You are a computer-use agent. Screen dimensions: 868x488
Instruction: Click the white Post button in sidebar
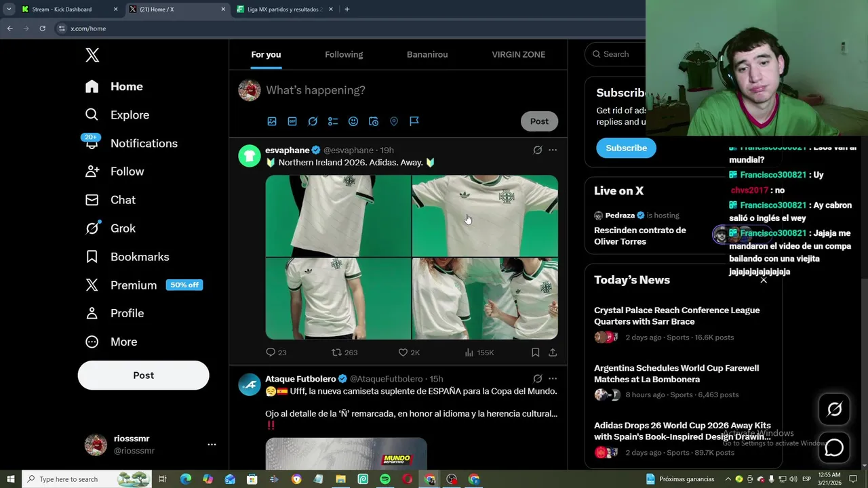click(144, 375)
